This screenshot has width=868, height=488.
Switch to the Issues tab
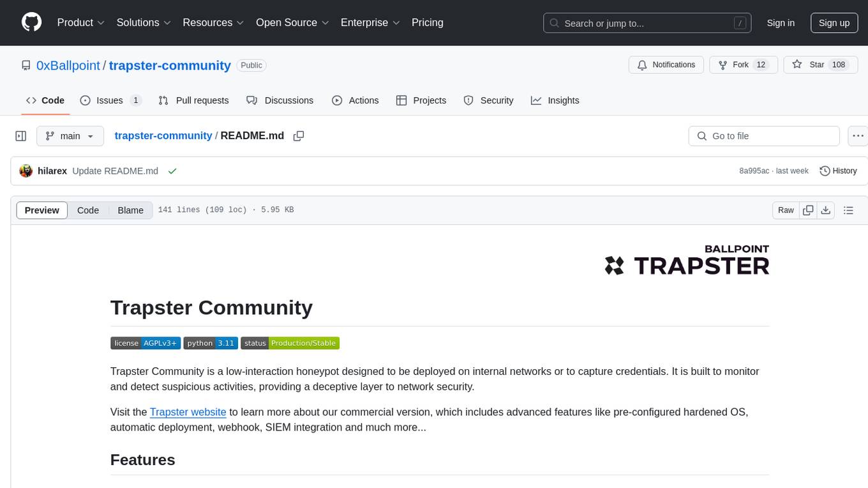(x=110, y=100)
